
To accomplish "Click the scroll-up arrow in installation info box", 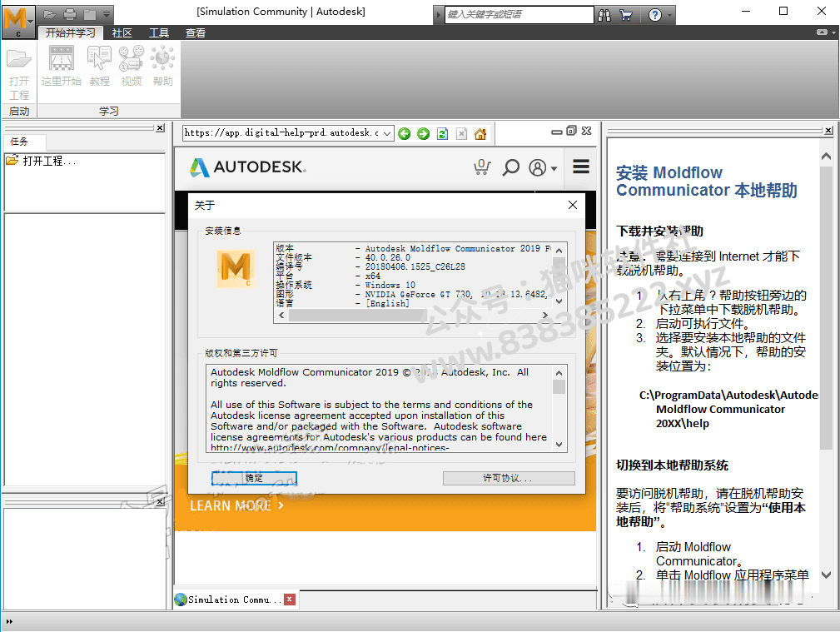I will click(x=559, y=251).
